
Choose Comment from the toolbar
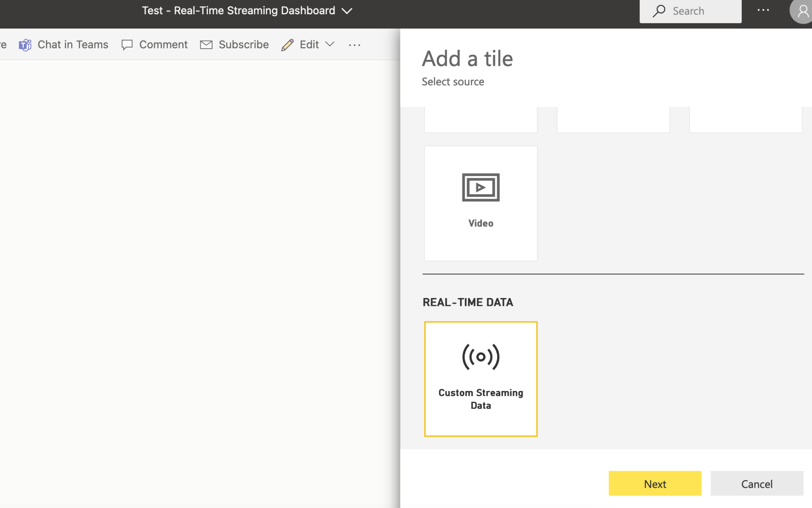163,44
